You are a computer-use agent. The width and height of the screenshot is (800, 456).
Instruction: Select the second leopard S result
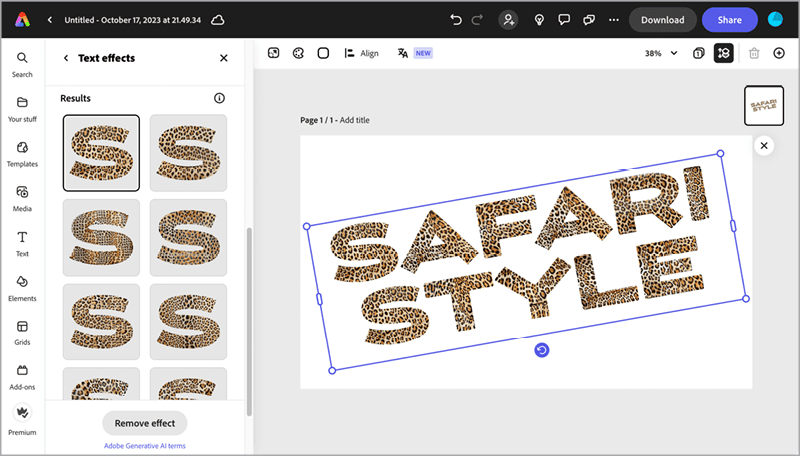point(188,153)
